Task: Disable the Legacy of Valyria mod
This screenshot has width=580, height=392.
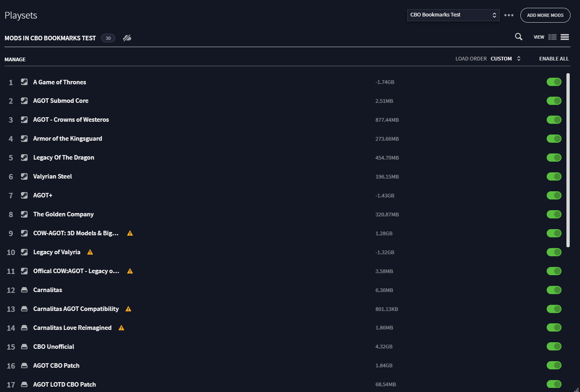Action: [554, 252]
